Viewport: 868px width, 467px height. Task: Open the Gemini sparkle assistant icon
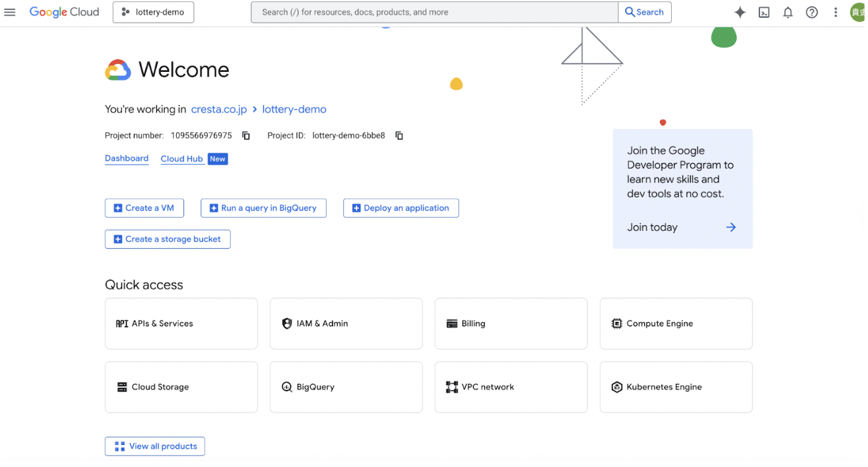(x=740, y=12)
